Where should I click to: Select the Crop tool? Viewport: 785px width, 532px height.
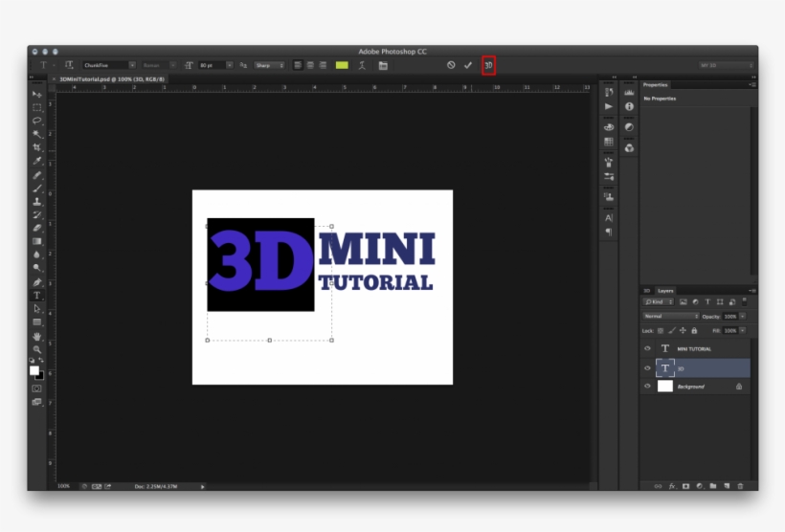click(36, 147)
